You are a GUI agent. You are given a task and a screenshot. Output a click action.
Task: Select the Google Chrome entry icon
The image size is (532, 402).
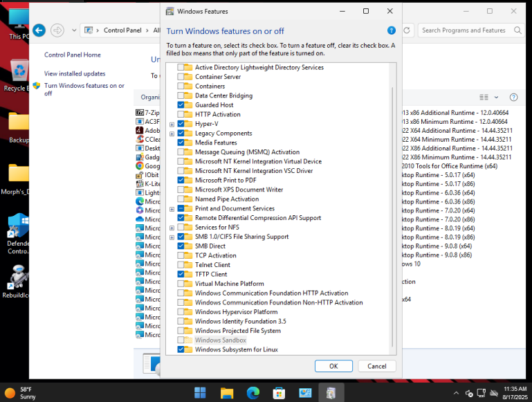[140, 166]
